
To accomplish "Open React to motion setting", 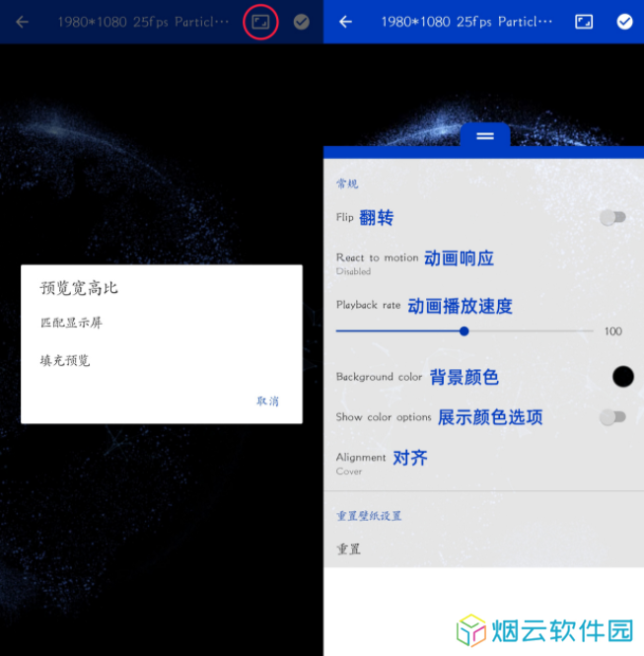I will pyautogui.click(x=483, y=262).
